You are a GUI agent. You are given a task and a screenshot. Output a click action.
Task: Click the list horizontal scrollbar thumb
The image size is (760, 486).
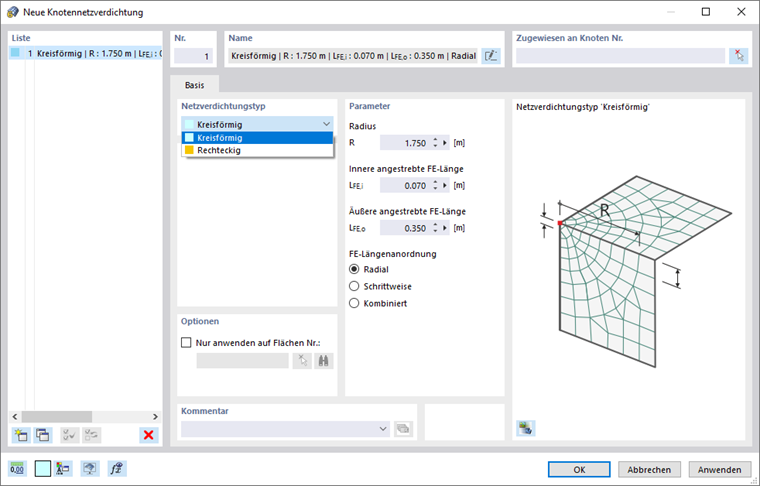pyautogui.click(x=57, y=417)
